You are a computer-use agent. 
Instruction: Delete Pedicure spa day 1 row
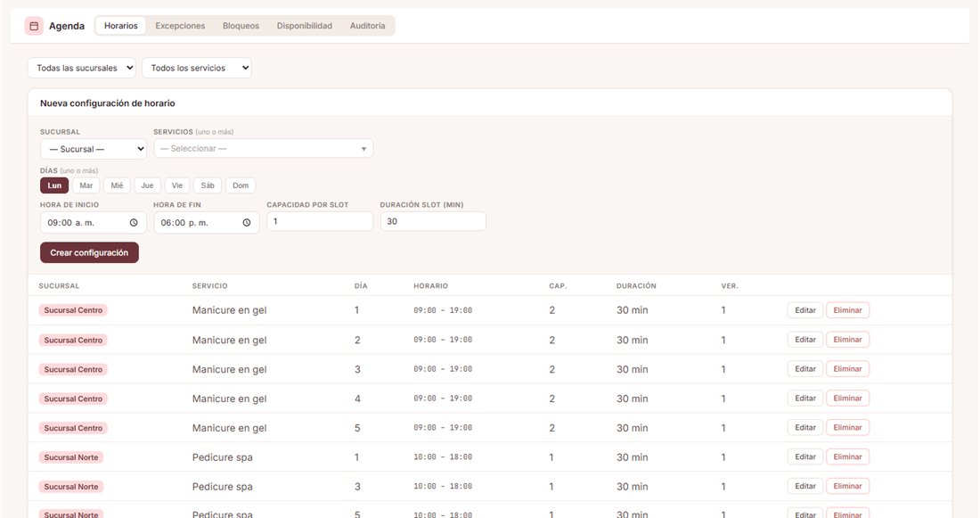(847, 456)
